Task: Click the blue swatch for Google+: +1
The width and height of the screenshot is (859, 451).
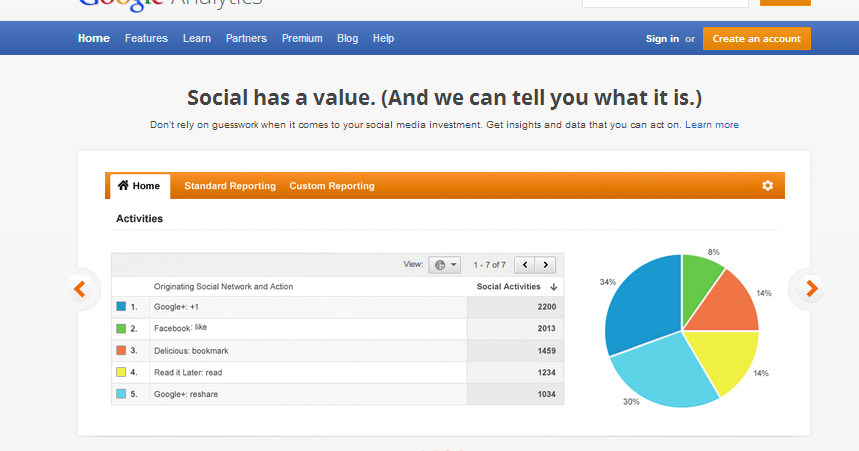Action: click(x=121, y=306)
